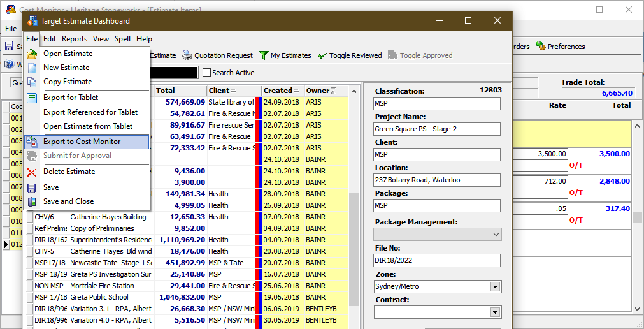Click the Target Estimate Dashboard title icon
Viewport: 644px width, 329px height.
click(x=33, y=21)
